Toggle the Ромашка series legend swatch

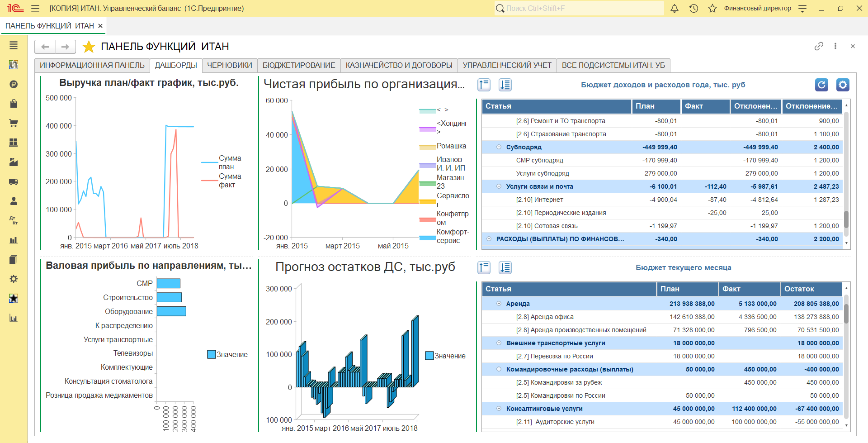[x=427, y=147]
